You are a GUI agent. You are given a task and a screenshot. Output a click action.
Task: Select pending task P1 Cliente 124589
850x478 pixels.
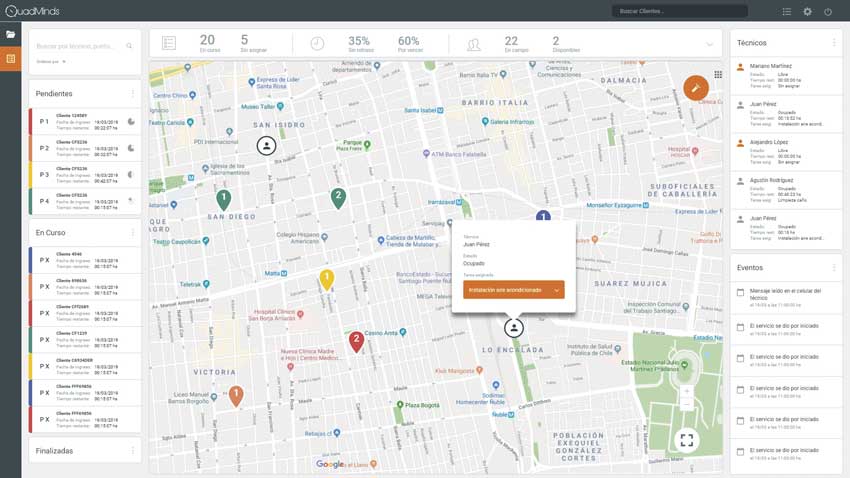click(x=85, y=121)
